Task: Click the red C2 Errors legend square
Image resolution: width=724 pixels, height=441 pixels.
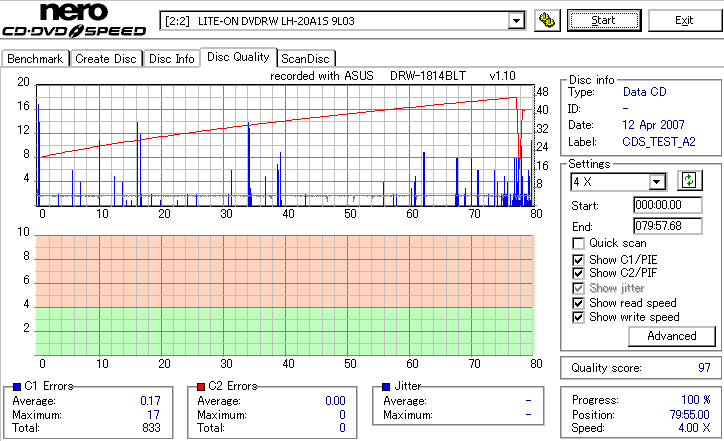Action: (201, 387)
